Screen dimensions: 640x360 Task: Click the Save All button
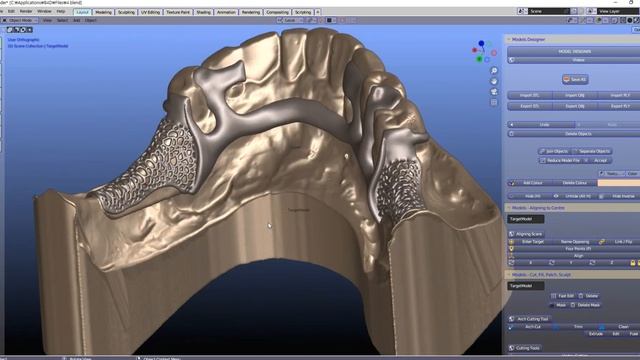tap(575, 79)
